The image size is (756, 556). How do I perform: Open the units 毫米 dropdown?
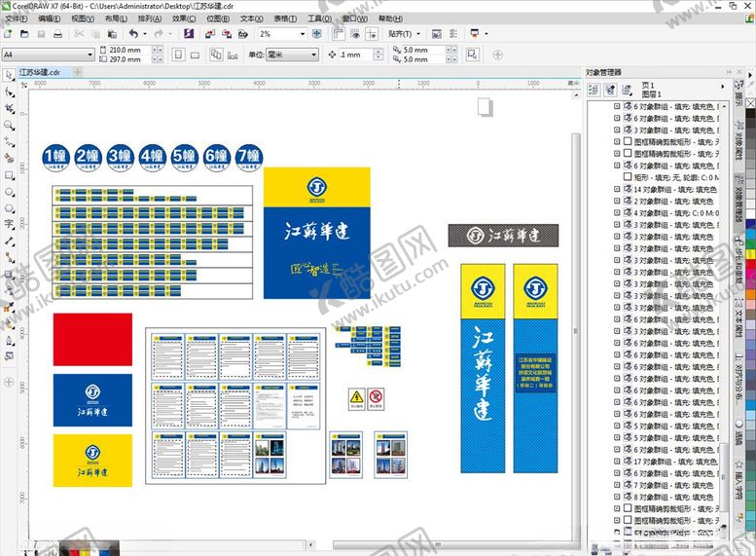[314, 55]
